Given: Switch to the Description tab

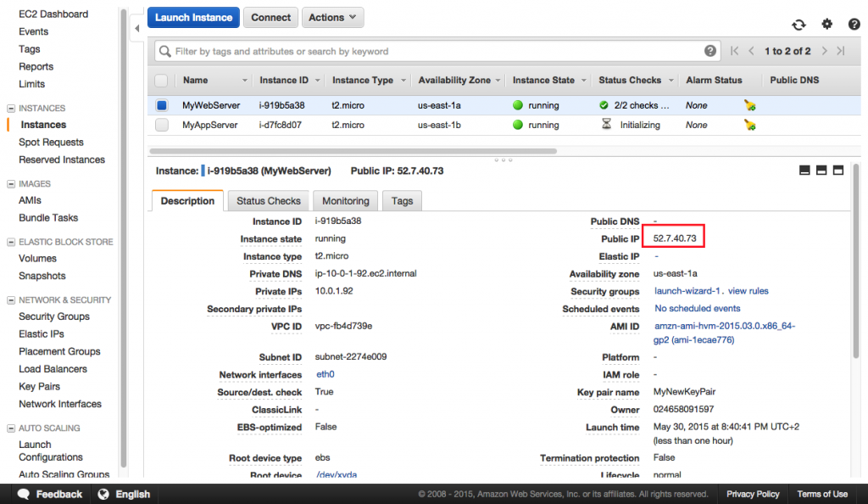Looking at the screenshot, I should click(187, 200).
